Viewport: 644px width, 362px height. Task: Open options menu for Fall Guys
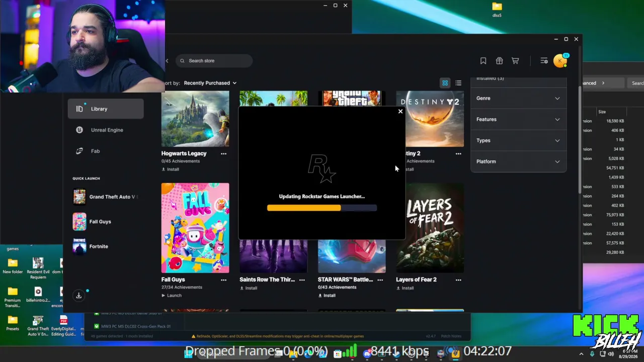pyautogui.click(x=223, y=280)
